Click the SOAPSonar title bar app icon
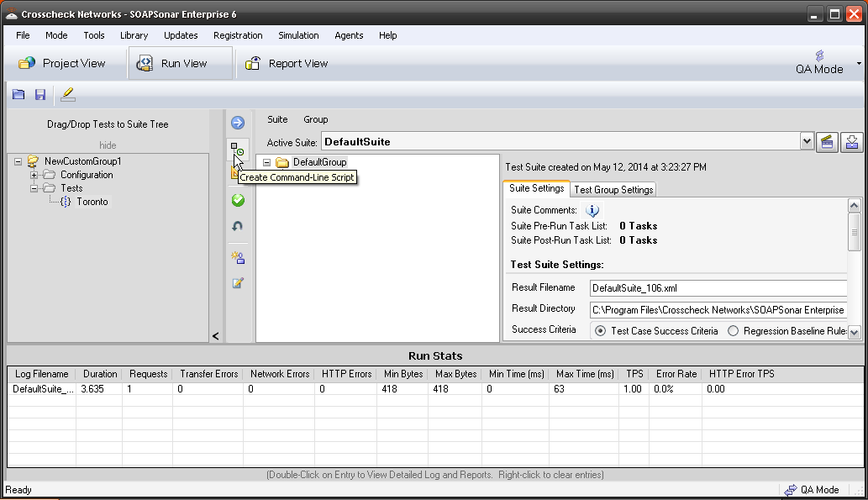 click(x=11, y=13)
